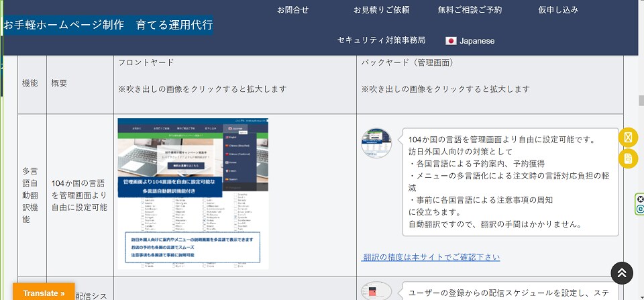Enlarge the multilingual feature screenshot image
644x300 pixels.
(x=193, y=193)
